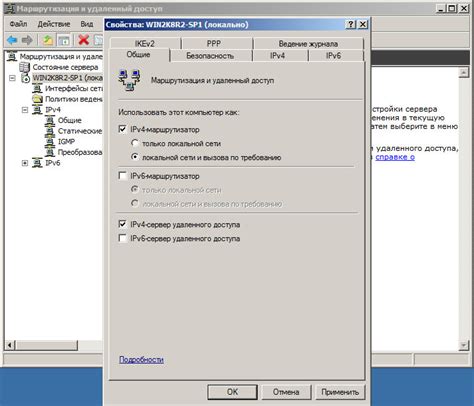Select the IGMP node under IPv4
Viewport: 474px width, 406px height.
[x=66, y=142]
